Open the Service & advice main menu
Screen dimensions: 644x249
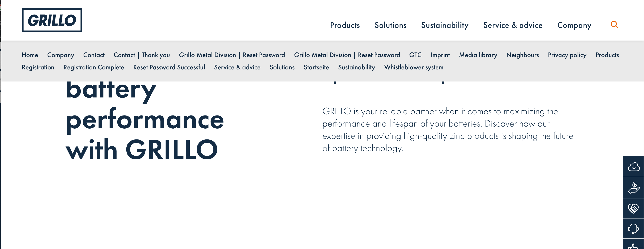[x=513, y=25]
